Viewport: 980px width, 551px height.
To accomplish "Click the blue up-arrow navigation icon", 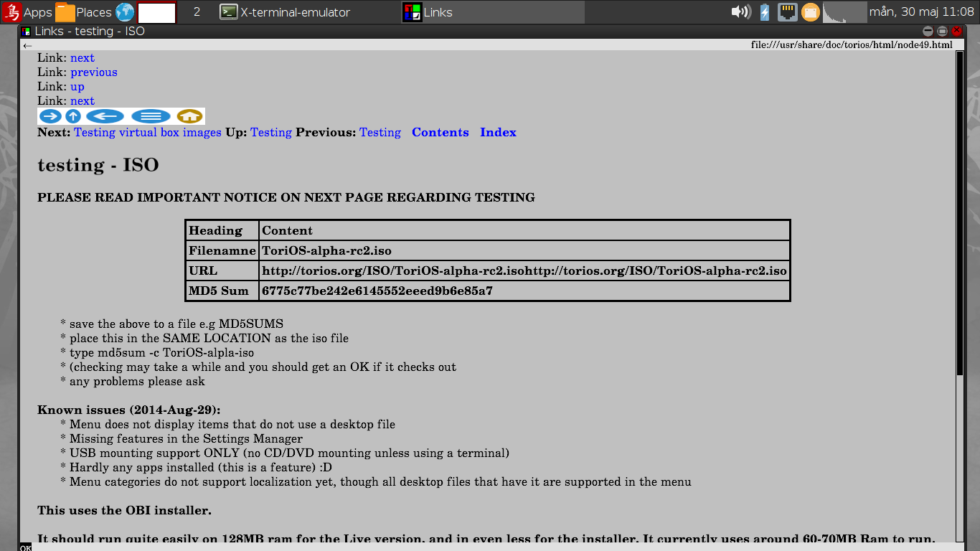I will 73,116.
